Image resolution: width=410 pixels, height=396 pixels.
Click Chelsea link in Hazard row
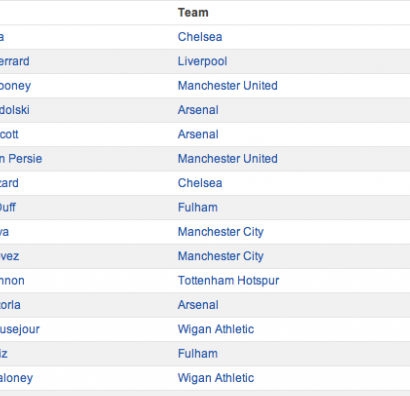200,183
